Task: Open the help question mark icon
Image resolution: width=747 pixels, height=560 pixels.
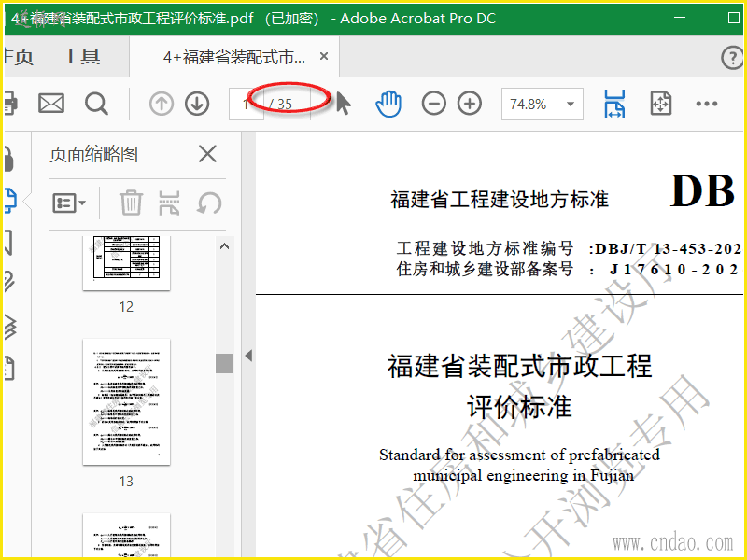Action: 732,58
